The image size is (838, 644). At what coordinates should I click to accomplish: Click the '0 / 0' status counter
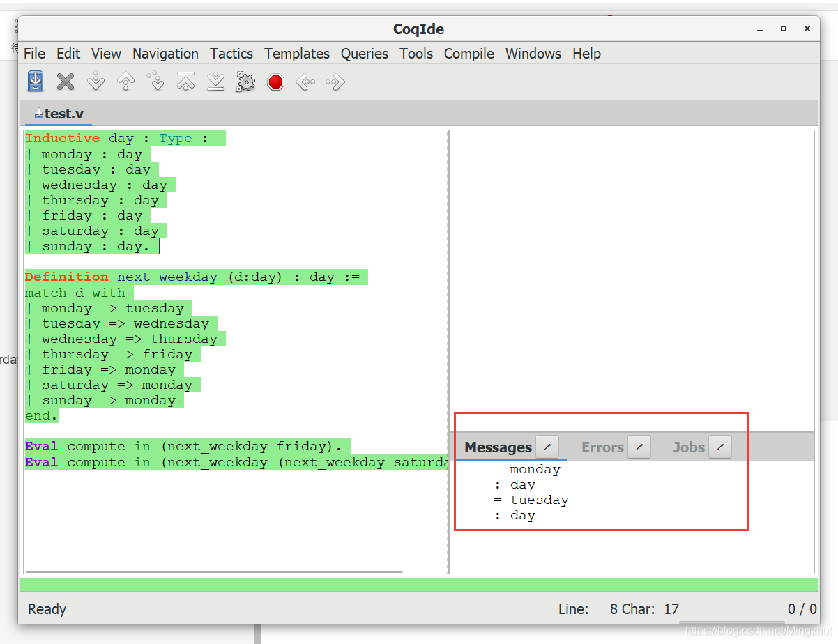point(802,609)
